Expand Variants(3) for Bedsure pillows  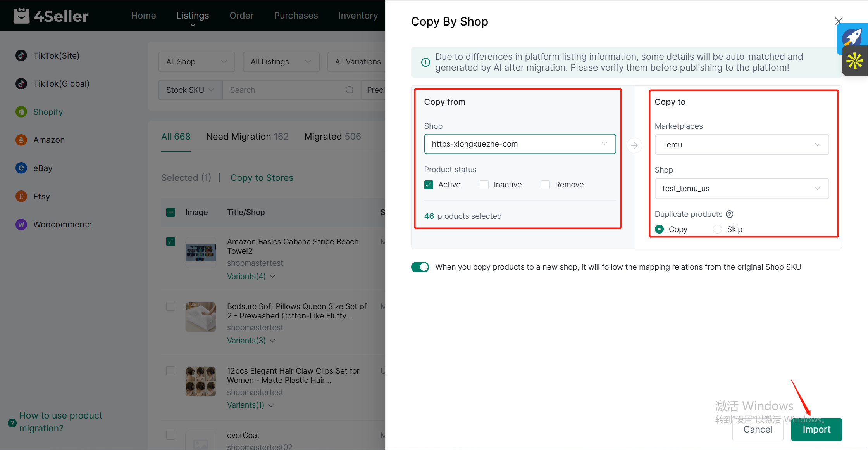click(x=251, y=341)
